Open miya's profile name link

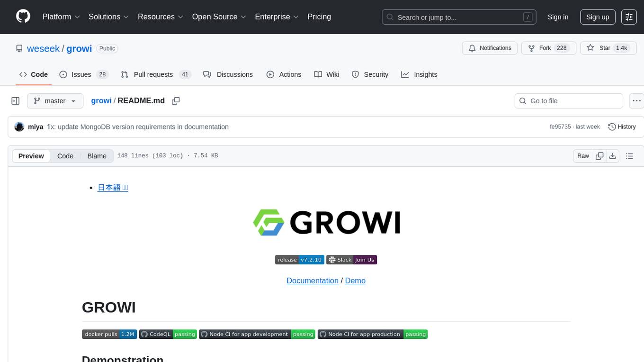tap(36, 127)
